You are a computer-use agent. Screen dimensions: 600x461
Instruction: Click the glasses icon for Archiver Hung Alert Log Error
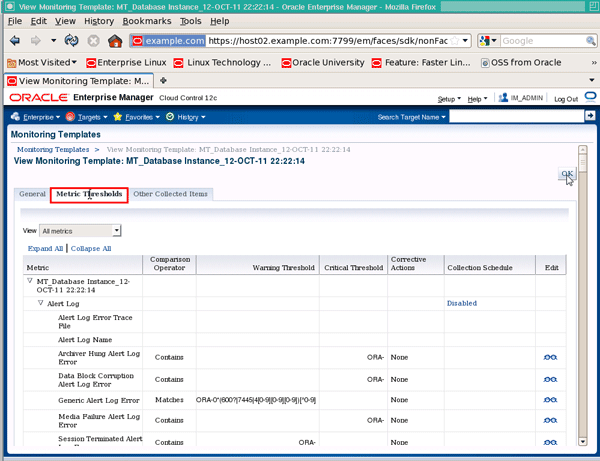coord(550,357)
